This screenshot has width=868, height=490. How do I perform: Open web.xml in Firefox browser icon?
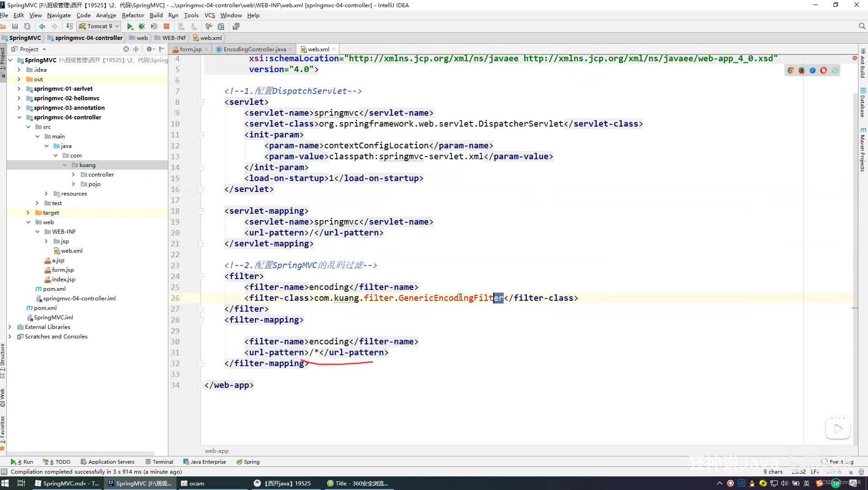click(802, 70)
